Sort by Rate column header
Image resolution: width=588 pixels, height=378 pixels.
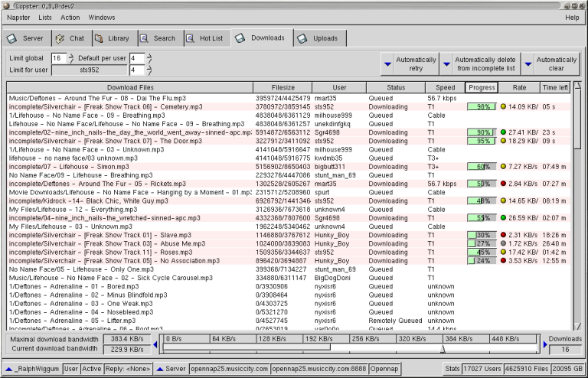[x=519, y=87]
